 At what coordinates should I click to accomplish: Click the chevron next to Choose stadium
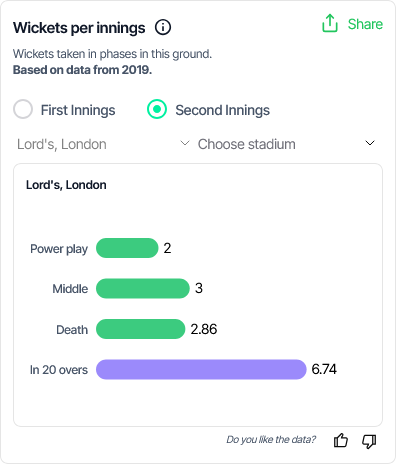(x=370, y=143)
